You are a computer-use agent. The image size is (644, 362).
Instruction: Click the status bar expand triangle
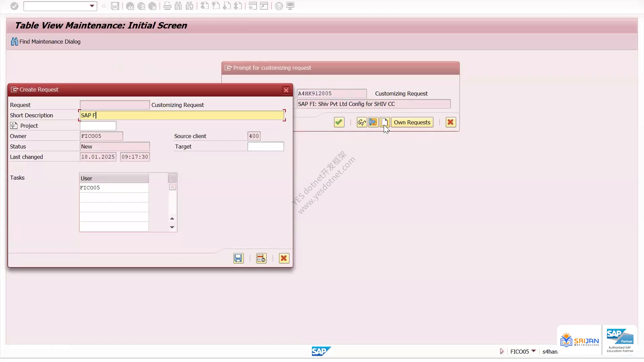coord(502,351)
